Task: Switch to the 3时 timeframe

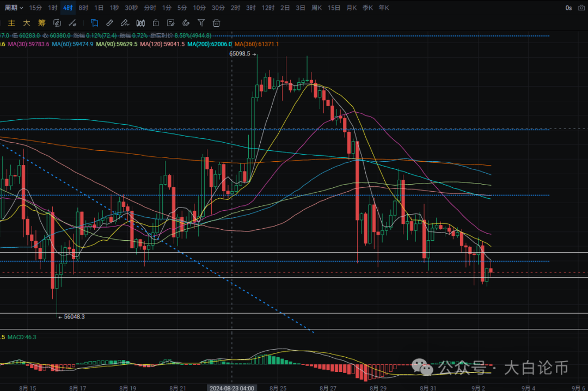Action: [x=251, y=8]
